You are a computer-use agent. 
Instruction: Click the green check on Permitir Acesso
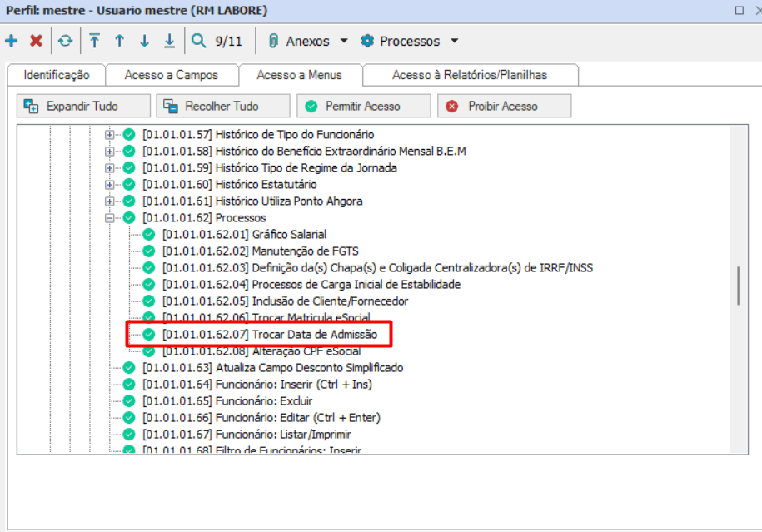[x=311, y=106]
